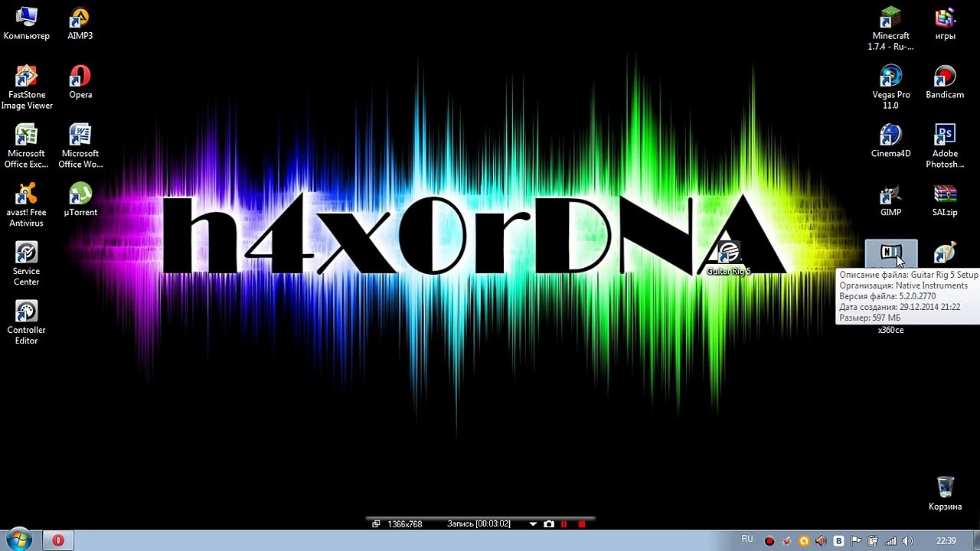This screenshot has width=980, height=551.
Task: Click the Запись recording timer
Action: (479, 524)
